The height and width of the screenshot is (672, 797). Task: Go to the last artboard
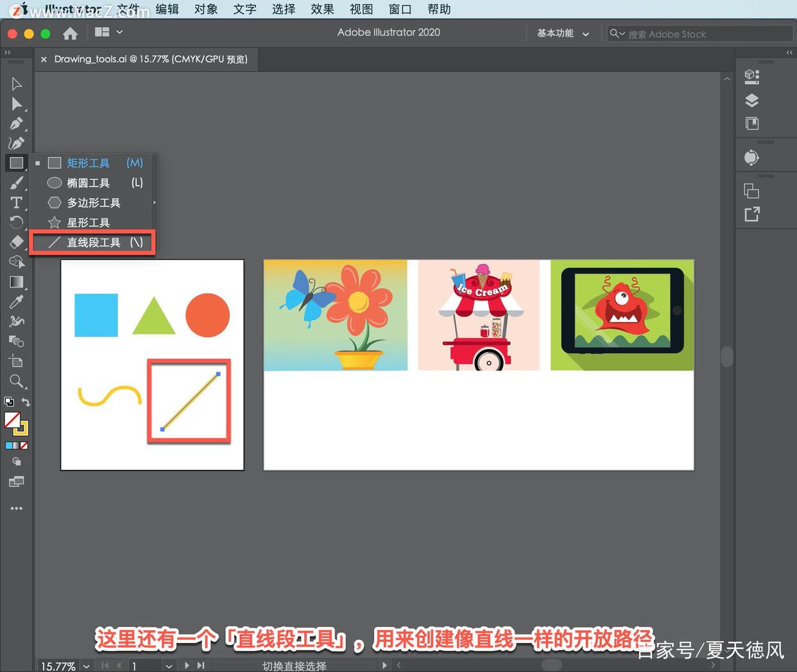coord(201,666)
